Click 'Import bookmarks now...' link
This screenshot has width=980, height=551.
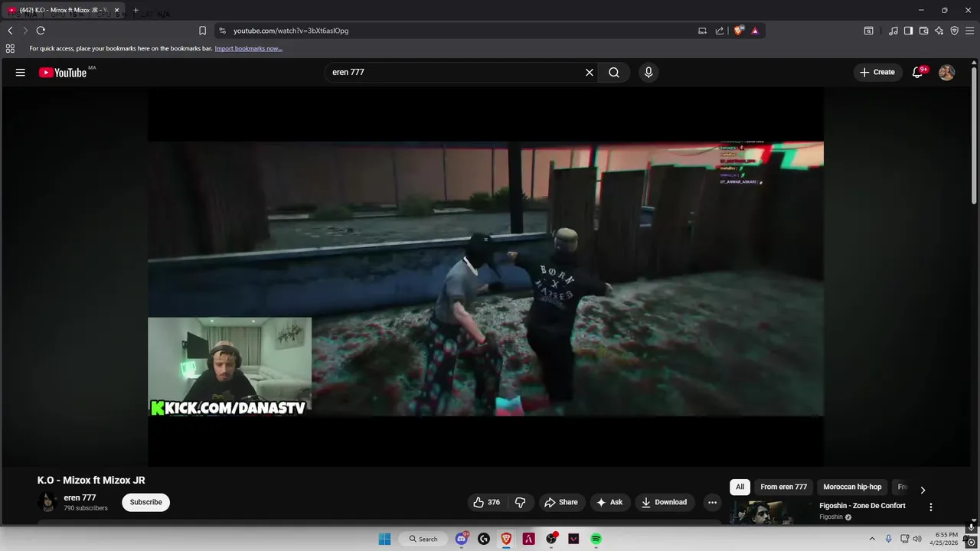(x=248, y=48)
